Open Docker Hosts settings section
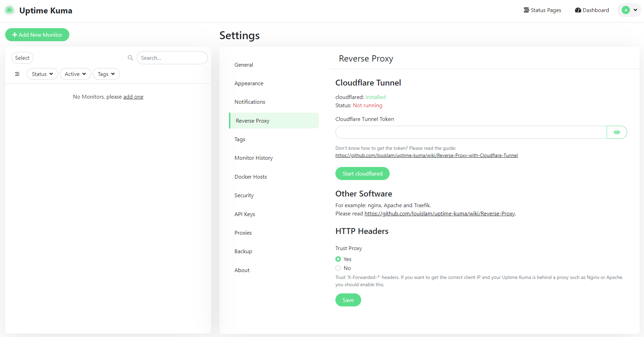The image size is (644, 337). click(x=274, y=177)
